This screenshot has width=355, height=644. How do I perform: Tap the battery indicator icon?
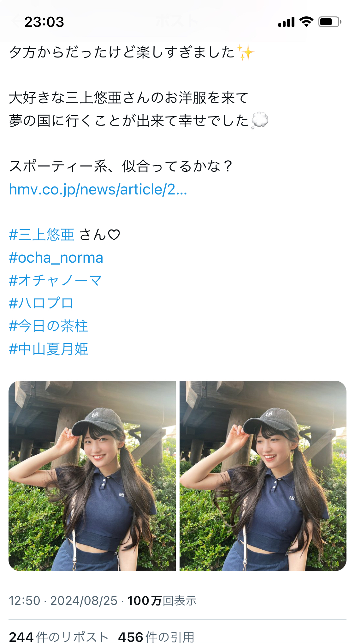(x=330, y=22)
